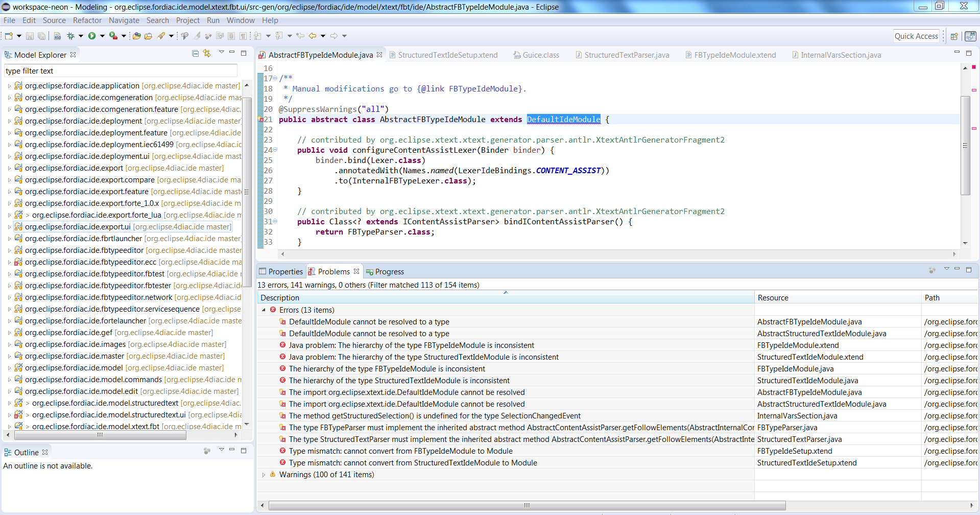
Task: Click the Previous Annotation toolbar icon
Action: [279, 36]
